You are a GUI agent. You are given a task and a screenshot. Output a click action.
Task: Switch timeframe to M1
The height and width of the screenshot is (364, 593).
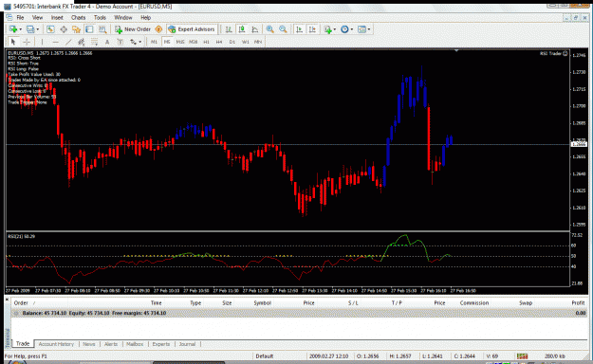154,42
